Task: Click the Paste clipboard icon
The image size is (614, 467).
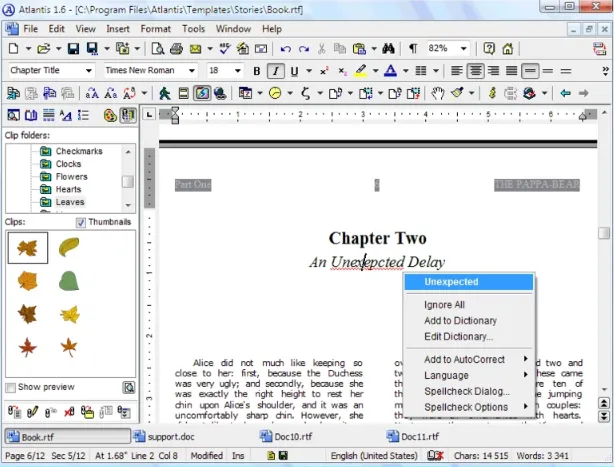Action: click(x=359, y=49)
